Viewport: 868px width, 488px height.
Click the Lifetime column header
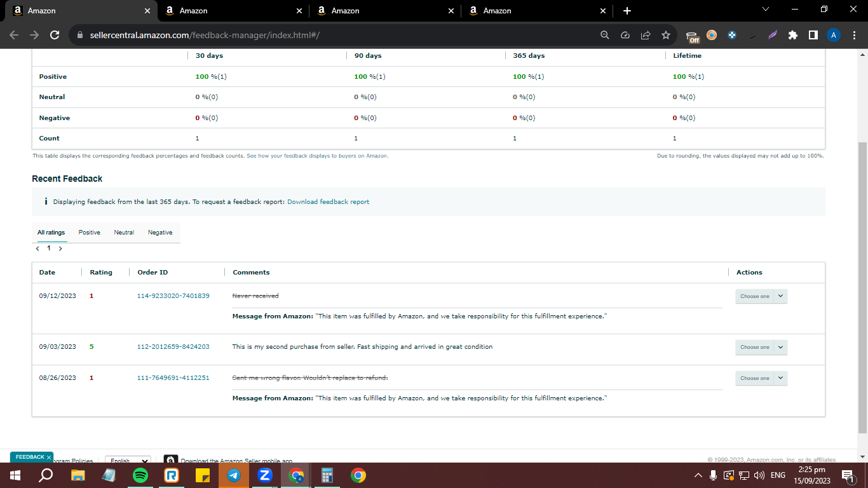(x=688, y=56)
